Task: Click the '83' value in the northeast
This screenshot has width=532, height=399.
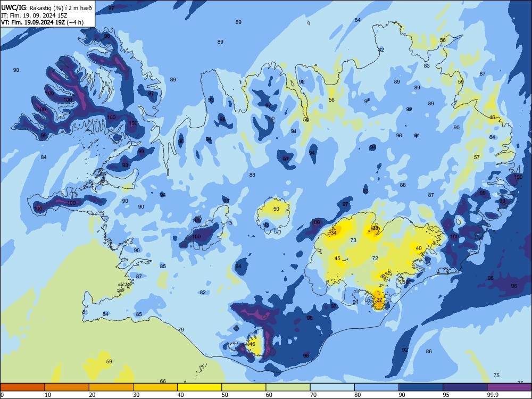Action: click(427, 66)
